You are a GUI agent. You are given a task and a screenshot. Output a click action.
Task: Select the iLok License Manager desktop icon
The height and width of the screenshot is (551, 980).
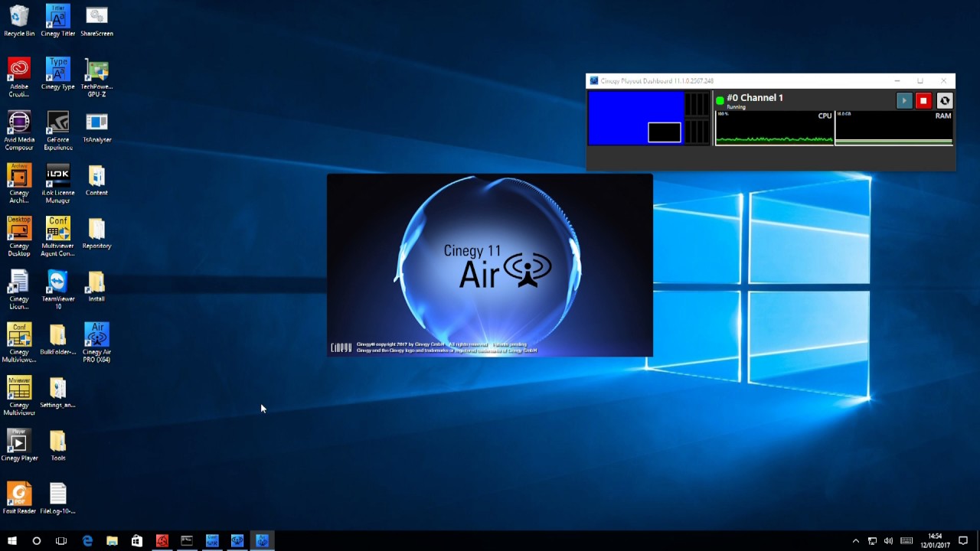58,184
